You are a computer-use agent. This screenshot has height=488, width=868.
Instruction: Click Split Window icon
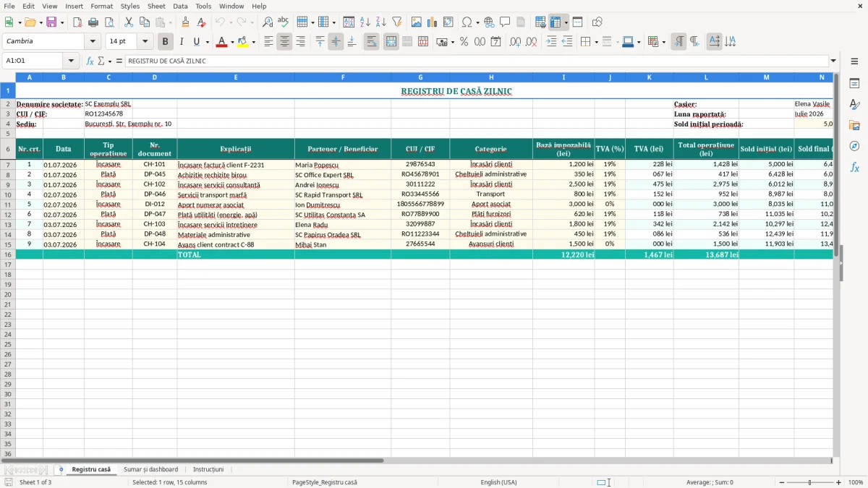pyautogui.click(x=577, y=22)
